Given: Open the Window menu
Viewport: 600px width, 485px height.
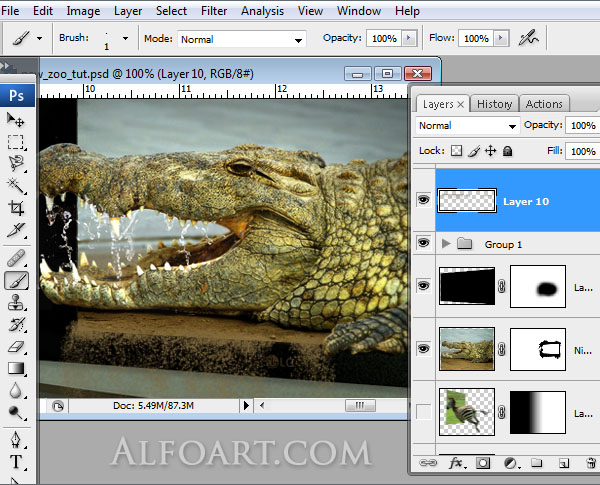Looking at the screenshot, I should click(x=359, y=11).
